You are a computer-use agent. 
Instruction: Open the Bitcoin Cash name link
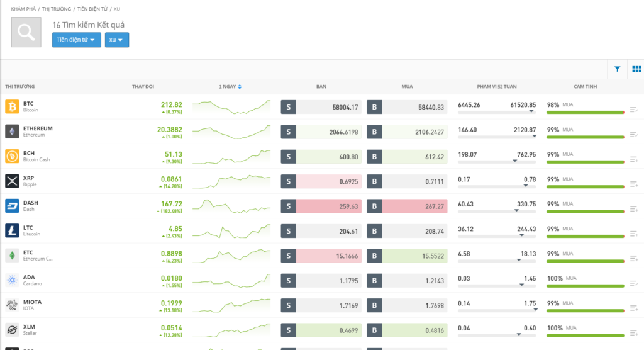36,159
